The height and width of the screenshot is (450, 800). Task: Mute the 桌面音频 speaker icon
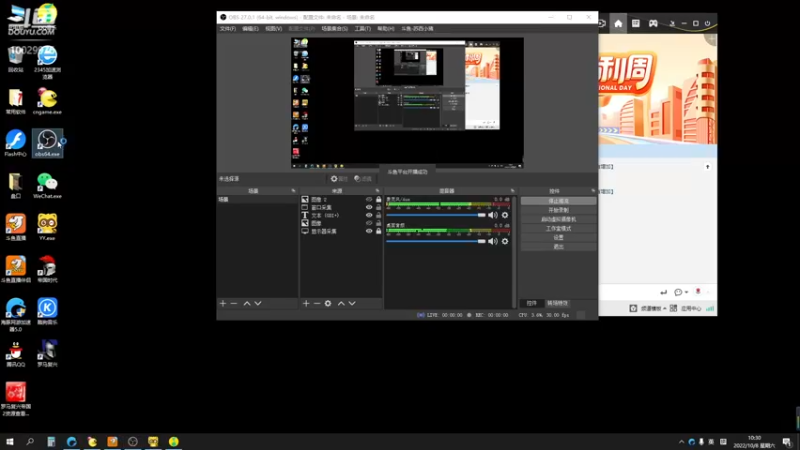tap(493, 241)
